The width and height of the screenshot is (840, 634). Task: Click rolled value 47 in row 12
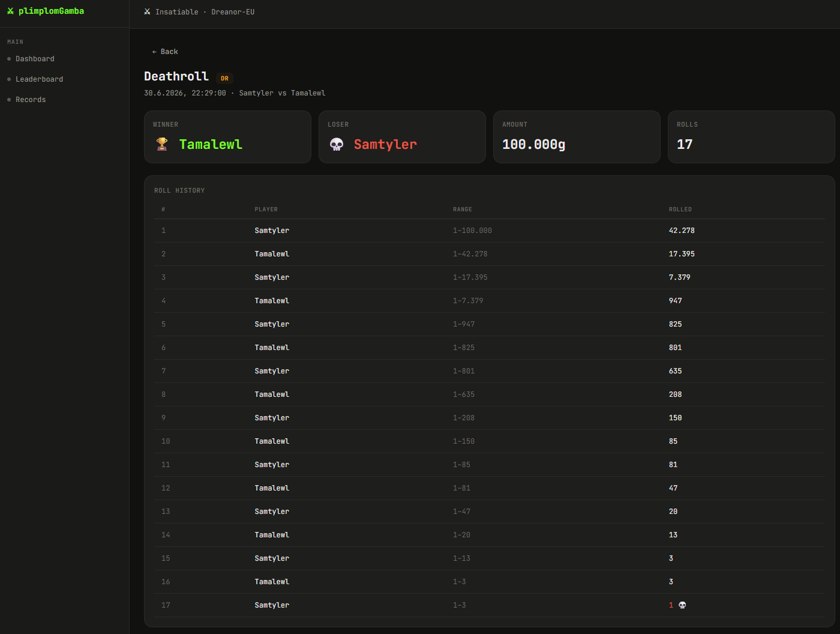[673, 488]
